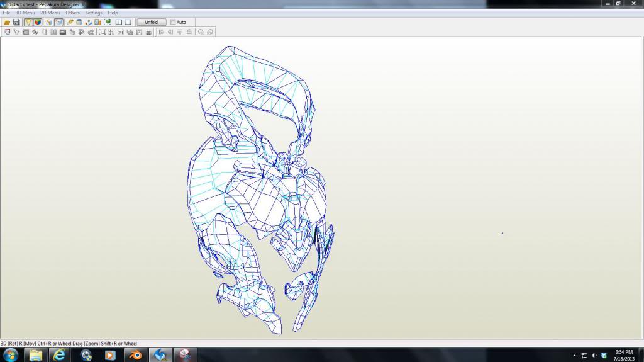Screen dimensions: 644x362
Task: Open the HP support icon in the taskbar
Action: pos(86,354)
